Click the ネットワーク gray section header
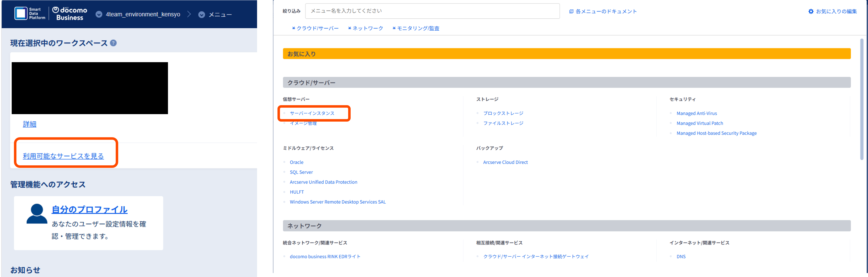The width and height of the screenshot is (868, 277). tap(567, 226)
